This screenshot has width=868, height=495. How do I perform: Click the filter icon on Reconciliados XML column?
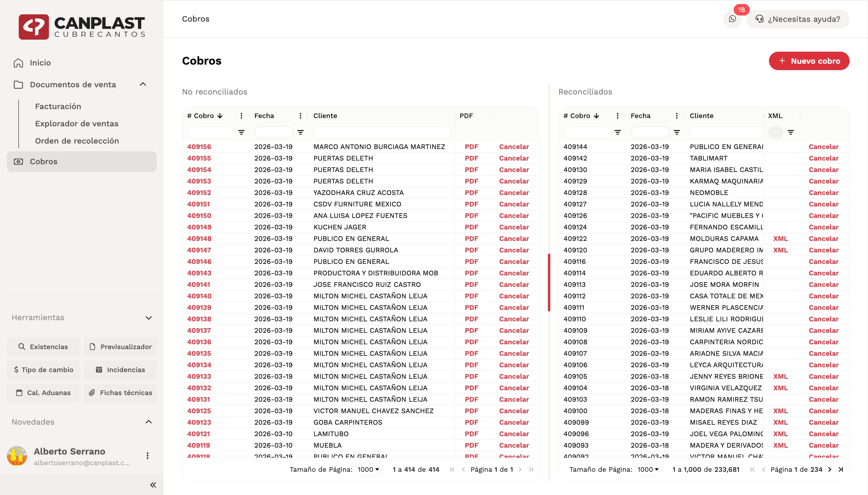[791, 132]
